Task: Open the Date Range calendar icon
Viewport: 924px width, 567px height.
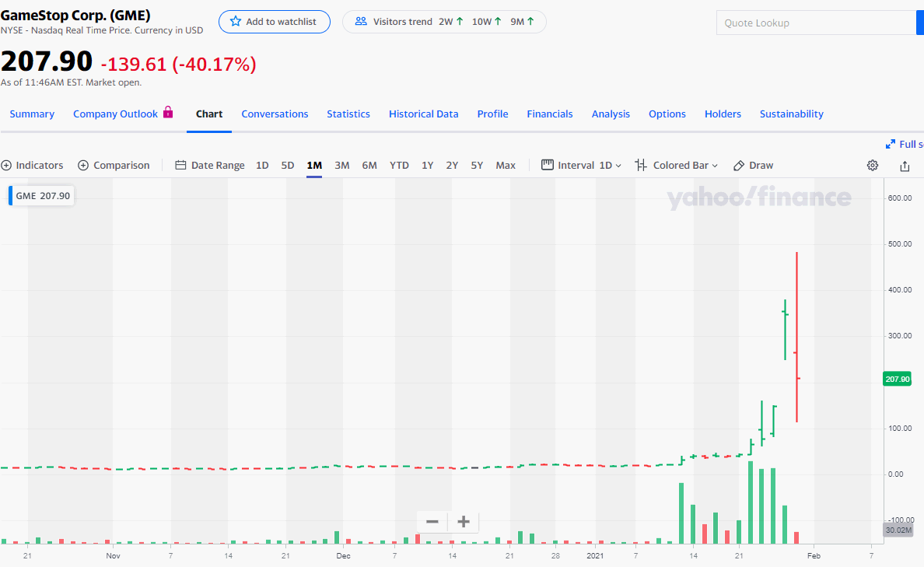Action: pos(180,165)
